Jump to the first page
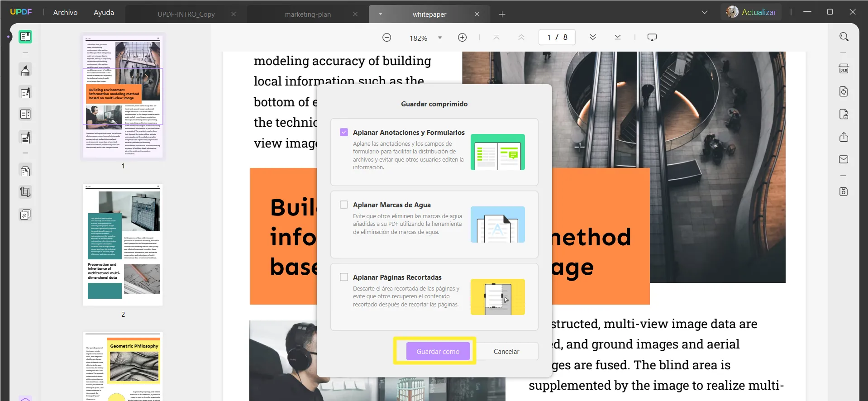The image size is (868, 401). point(496,38)
